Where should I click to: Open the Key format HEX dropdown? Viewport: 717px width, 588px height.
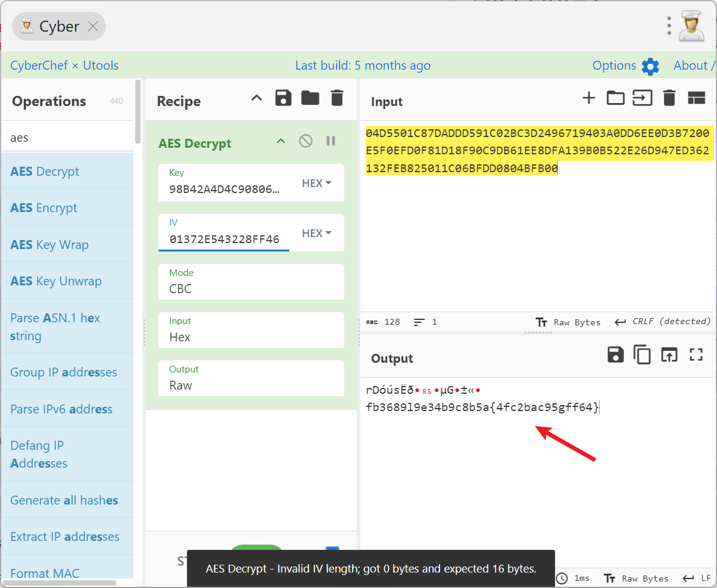(x=317, y=183)
